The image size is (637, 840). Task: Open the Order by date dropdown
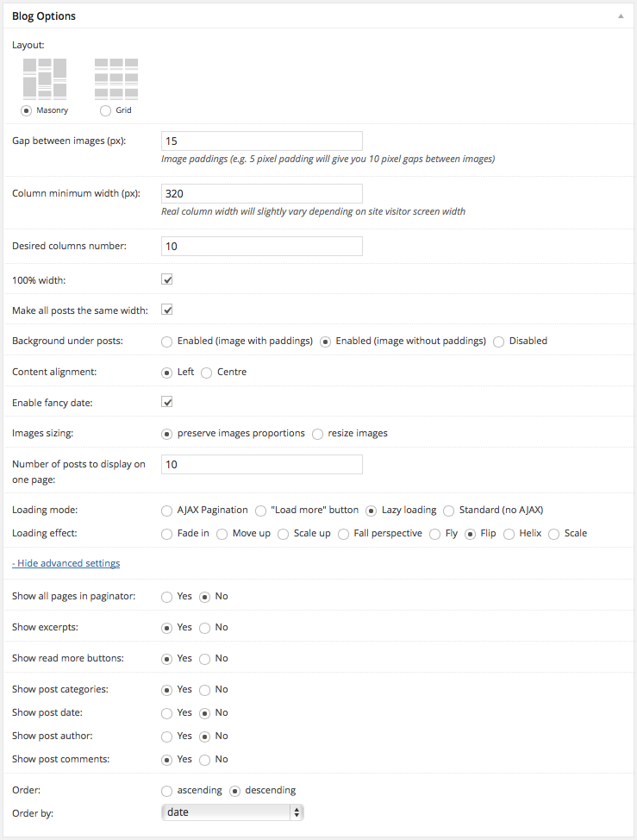233,812
